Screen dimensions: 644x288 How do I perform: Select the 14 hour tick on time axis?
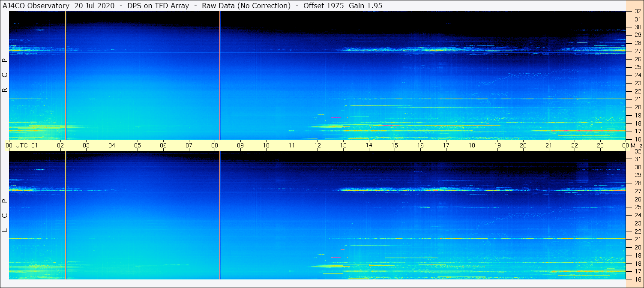pos(369,146)
